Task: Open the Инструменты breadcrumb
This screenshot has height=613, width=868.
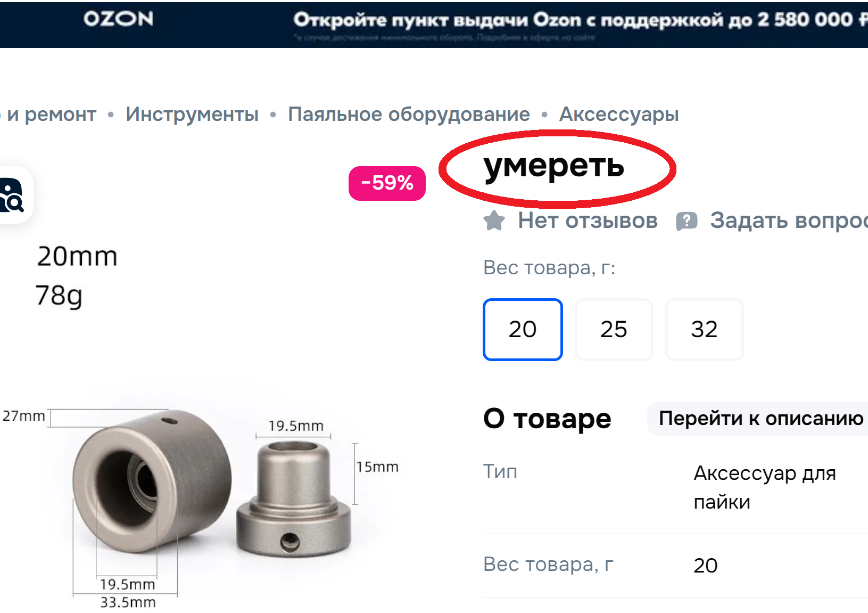Action: click(x=192, y=114)
